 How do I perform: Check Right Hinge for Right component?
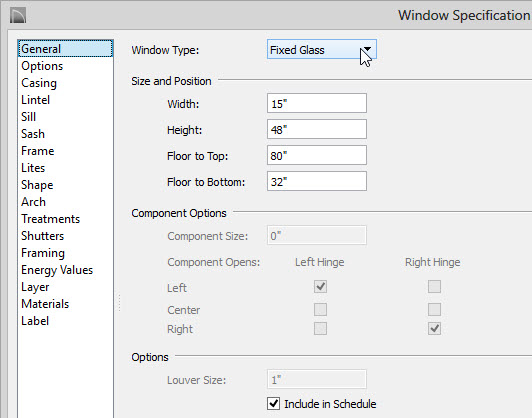coord(434,328)
